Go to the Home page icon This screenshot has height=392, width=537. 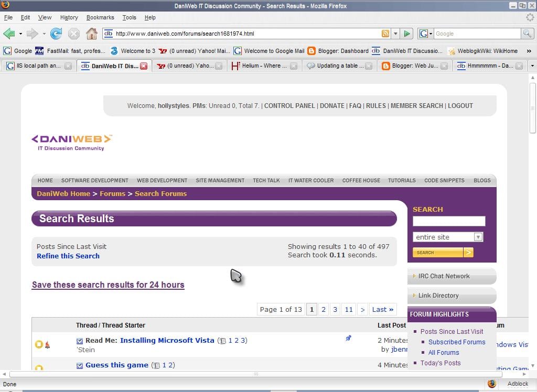coord(91,34)
